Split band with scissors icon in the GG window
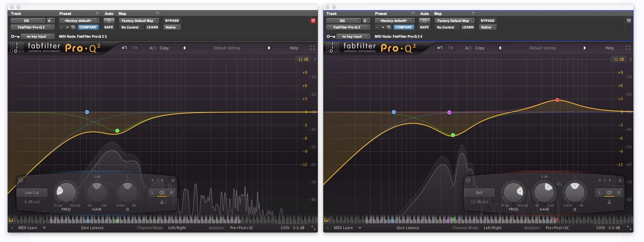Screen dimensions: 644x242 point(609,202)
